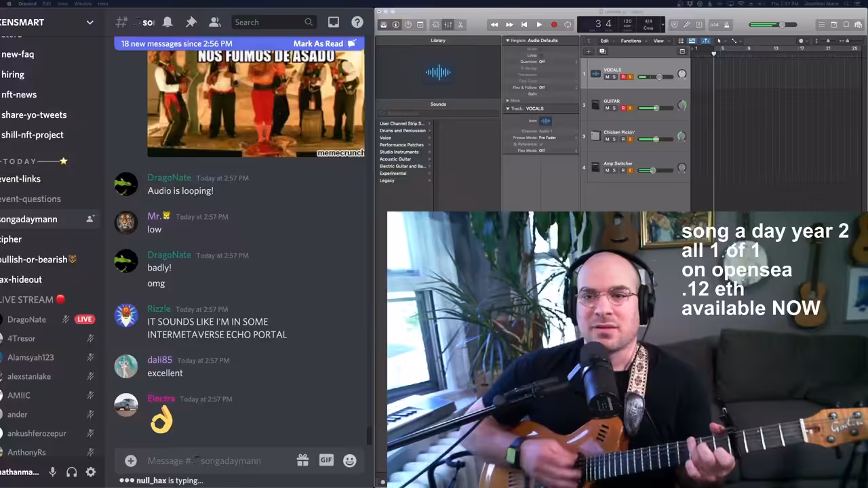
Task: Adjust the Amp Switcher volume fader
Action: [x=652, y=171]
